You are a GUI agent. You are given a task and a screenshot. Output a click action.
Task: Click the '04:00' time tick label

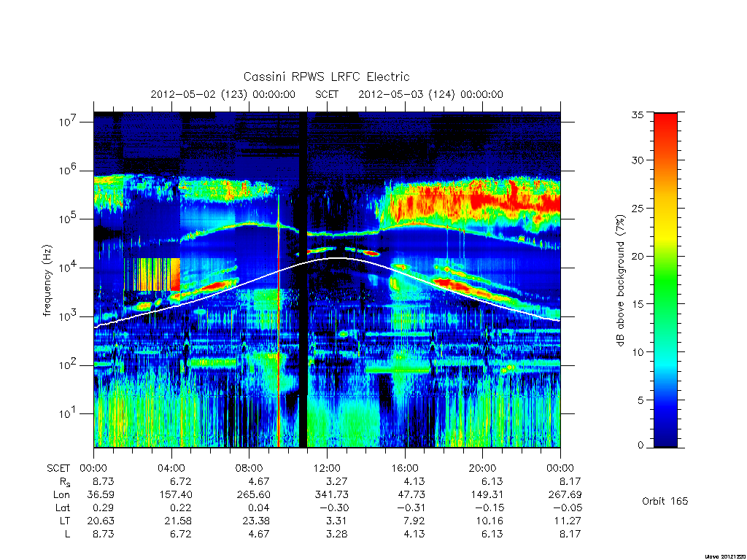coord(171,468)
